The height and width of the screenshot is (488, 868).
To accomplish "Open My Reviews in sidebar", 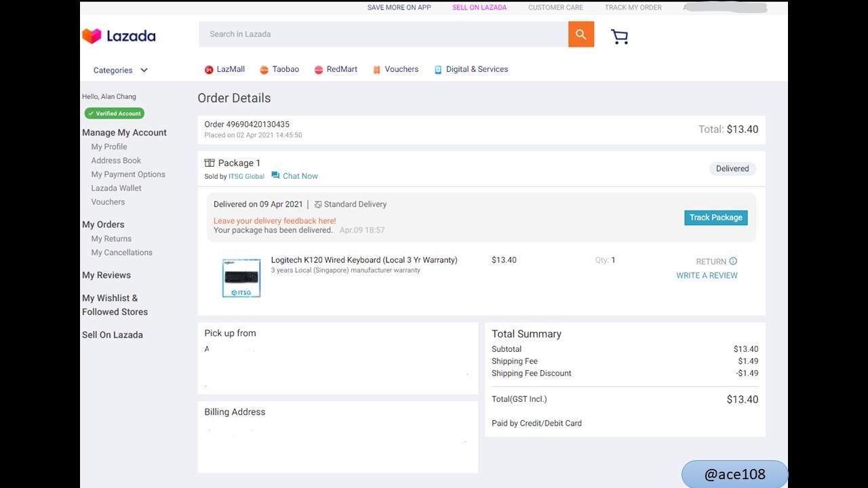I will 106,275.
